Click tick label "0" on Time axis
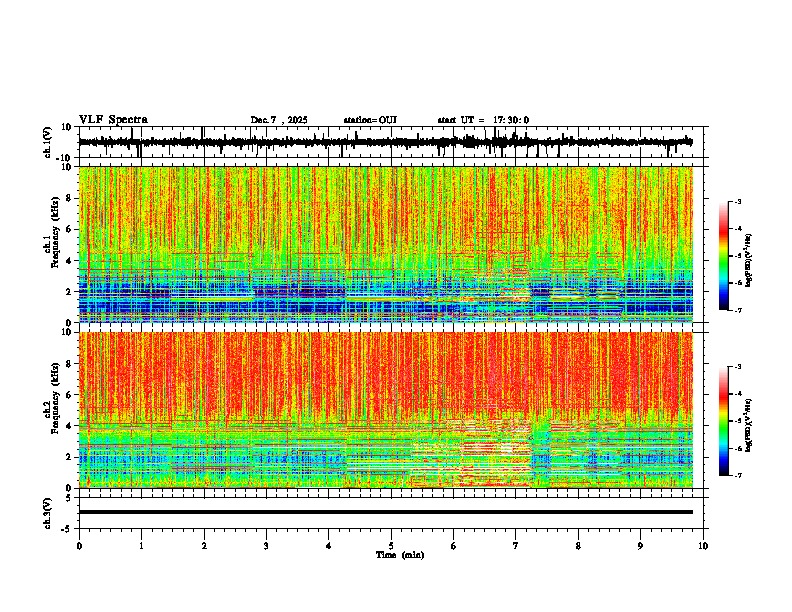Image resolution: width=792 pixels, height=612 pixels. [79, 546]
